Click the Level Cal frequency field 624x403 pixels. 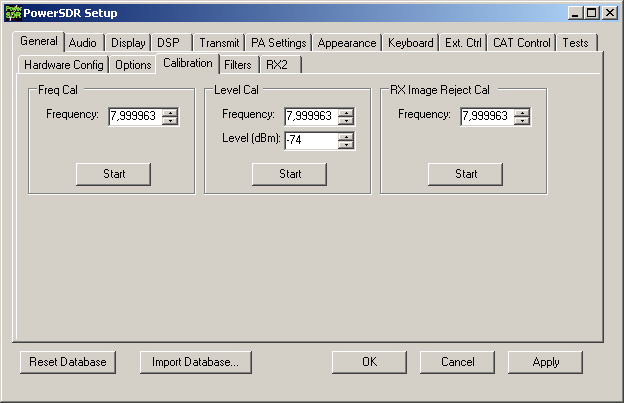[311, 116]
